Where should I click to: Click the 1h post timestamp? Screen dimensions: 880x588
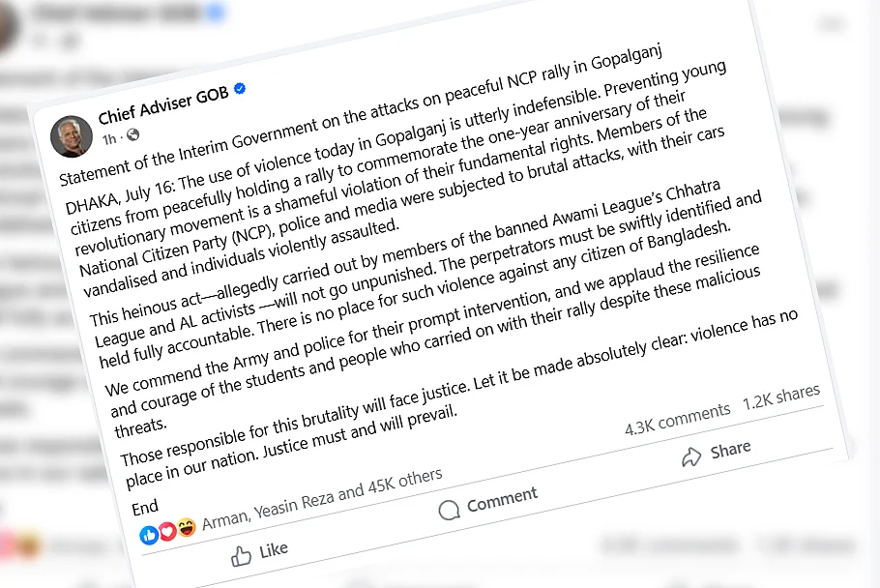[x=109, y=139]
